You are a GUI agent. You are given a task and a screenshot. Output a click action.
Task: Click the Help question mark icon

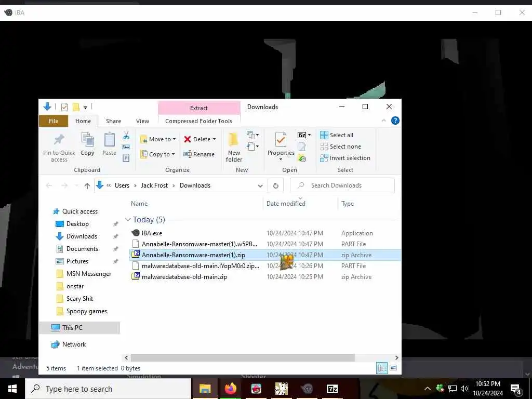point(395,121)
